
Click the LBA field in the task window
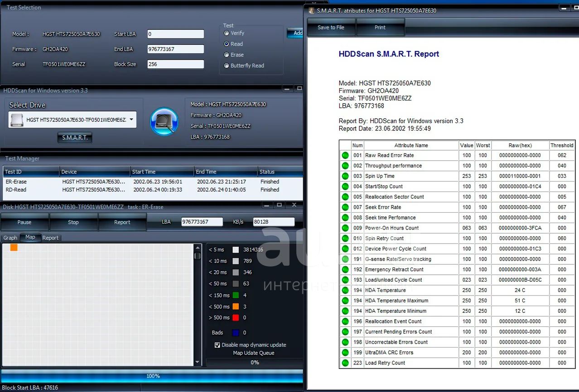click(x=202, y=222)
